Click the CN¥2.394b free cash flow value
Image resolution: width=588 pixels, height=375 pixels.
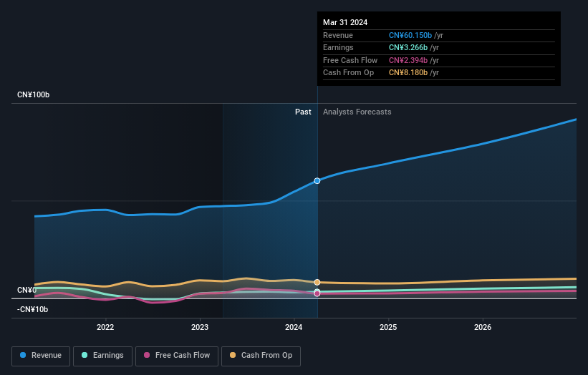(x=408, y=60)
